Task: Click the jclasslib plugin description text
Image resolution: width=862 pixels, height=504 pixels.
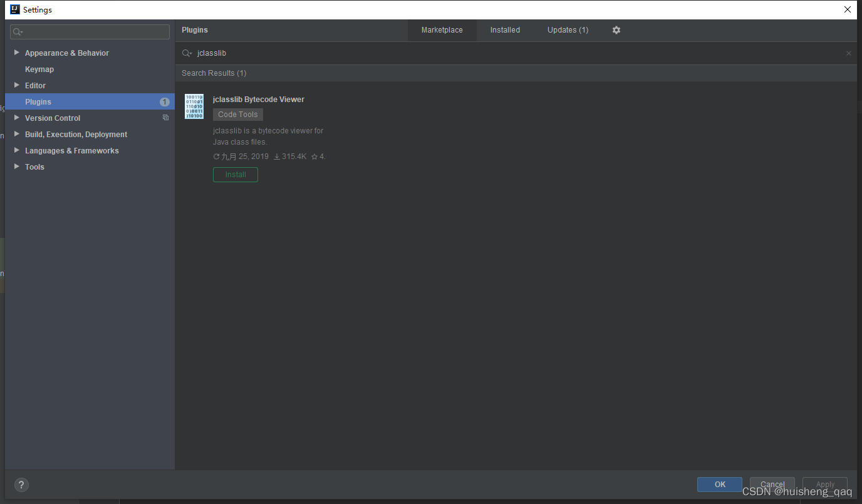Action: click(x=268, y=136)
